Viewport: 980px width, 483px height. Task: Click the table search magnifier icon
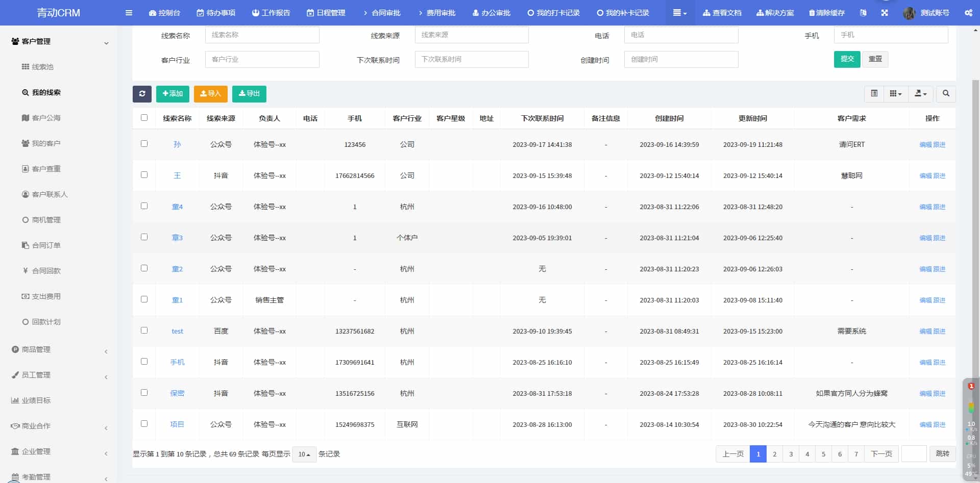946,94
